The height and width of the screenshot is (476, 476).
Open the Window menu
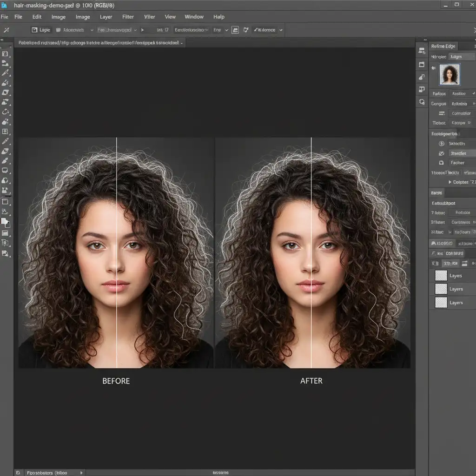point(194,17)
